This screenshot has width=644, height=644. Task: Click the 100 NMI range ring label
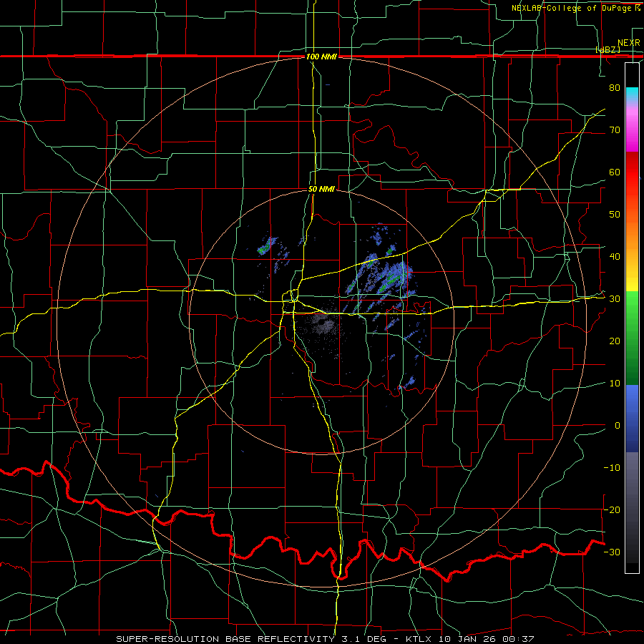[321, 57]
